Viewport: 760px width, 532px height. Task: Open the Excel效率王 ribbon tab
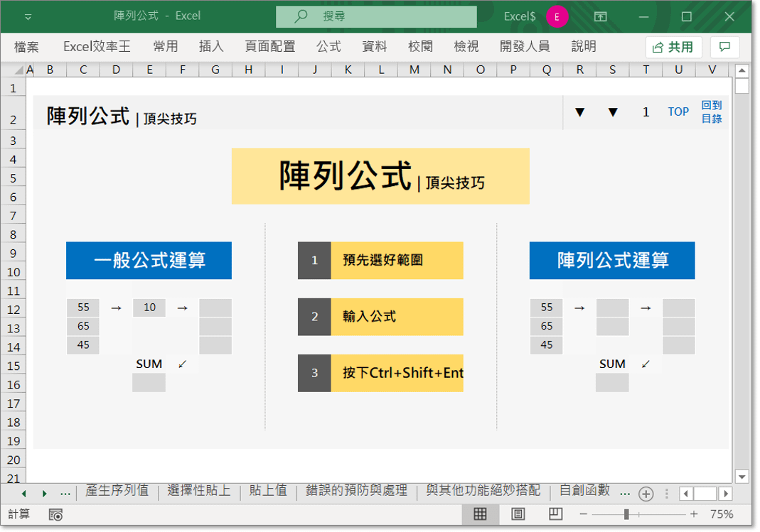click(x=97, y=47)
